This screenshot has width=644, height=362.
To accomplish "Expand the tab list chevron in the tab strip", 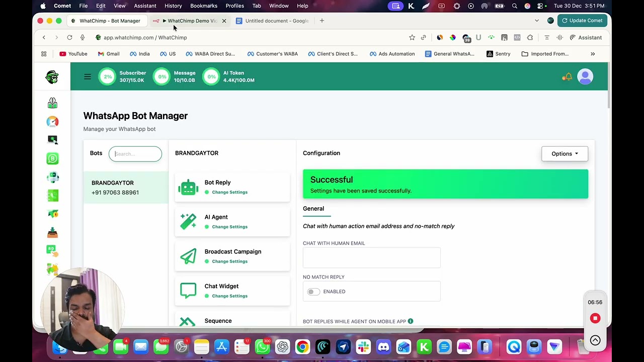I will (537, 21).
